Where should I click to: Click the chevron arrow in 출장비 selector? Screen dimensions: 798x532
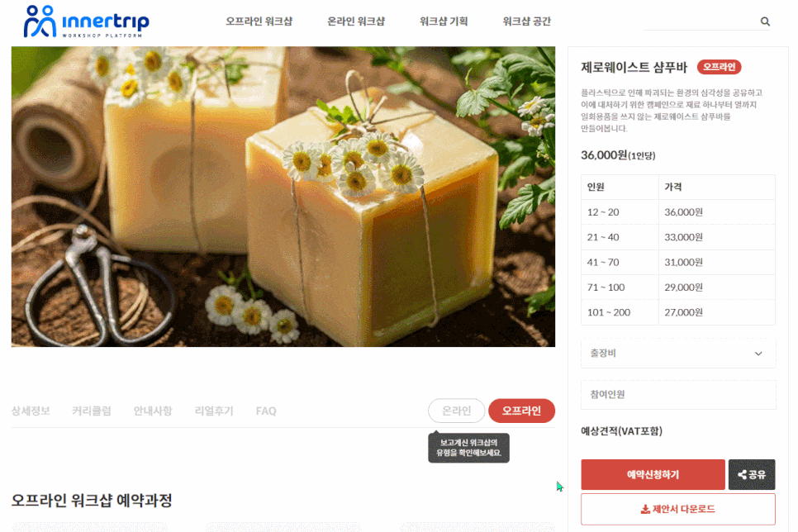758,354
